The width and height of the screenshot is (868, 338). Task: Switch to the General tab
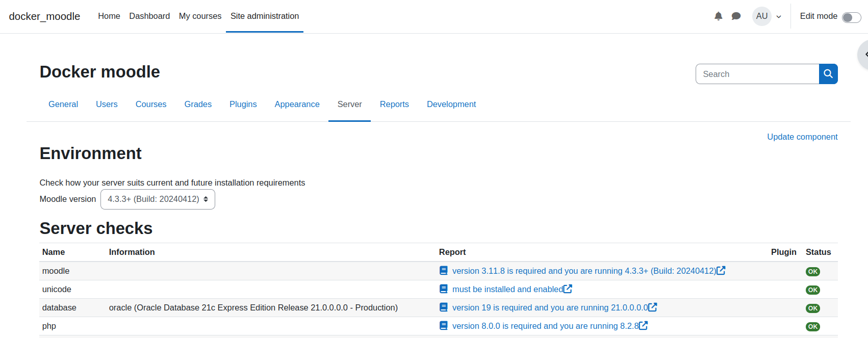point(63,105)
